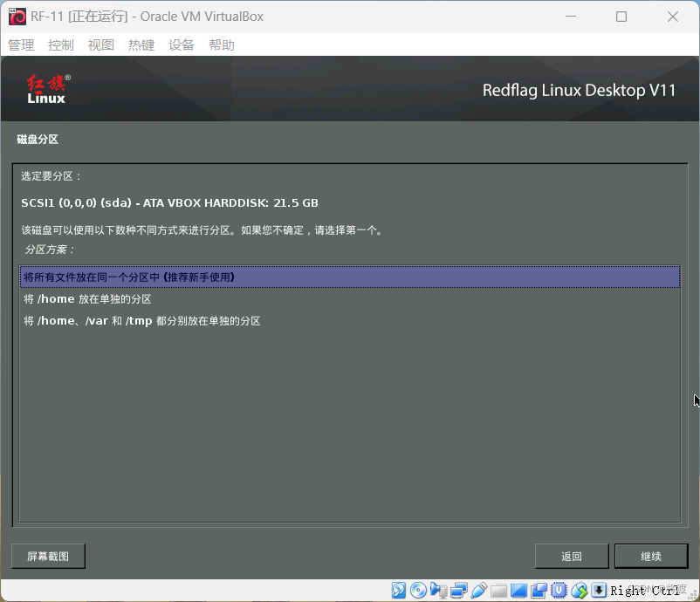Viewport: 700px width, 602px height.
Task: Close the VirtualBox window
Action: click(673, 17)
